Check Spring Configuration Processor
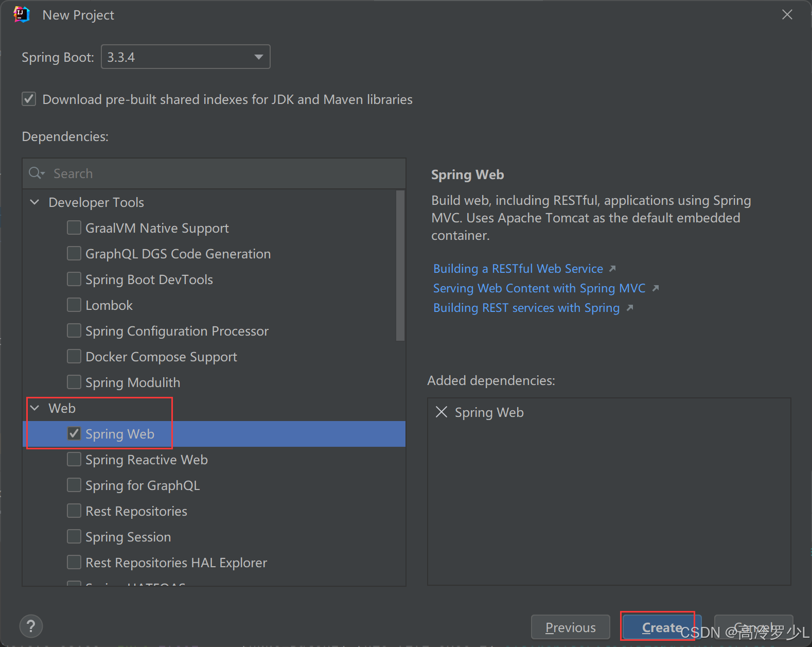 pyautogui.click(x=74, y=330)
